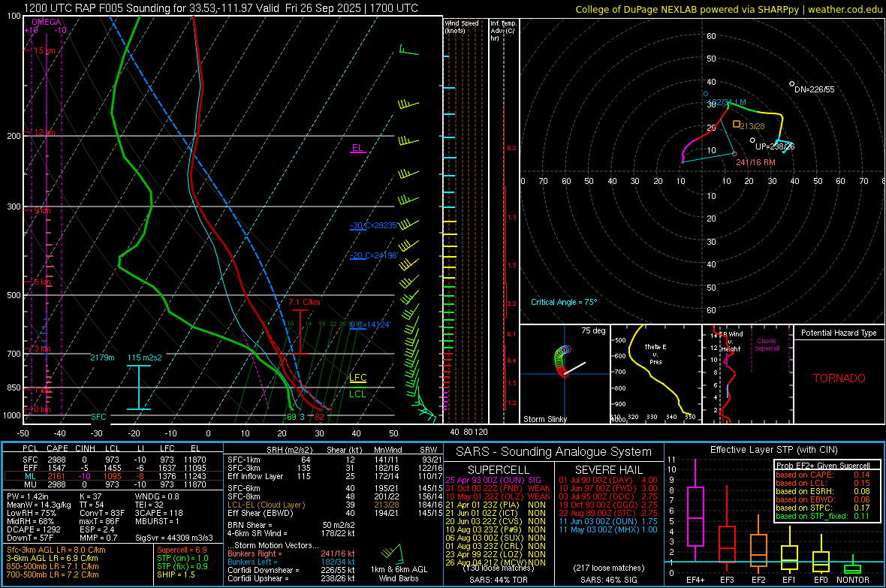886x588 pixels.
Task: Select the 'MU' parcel row in CAPE table
Action: click(x=114, y=484)
